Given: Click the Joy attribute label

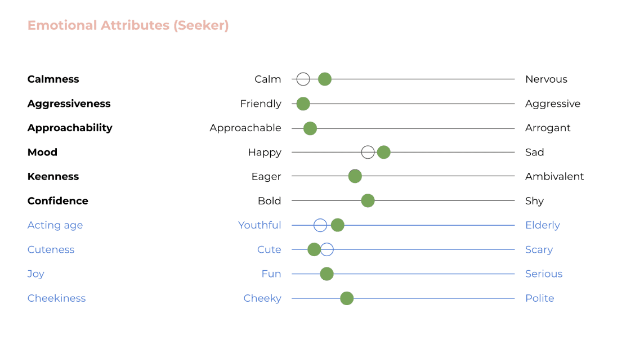Looking at the screenshot, I should coord(36,274).
